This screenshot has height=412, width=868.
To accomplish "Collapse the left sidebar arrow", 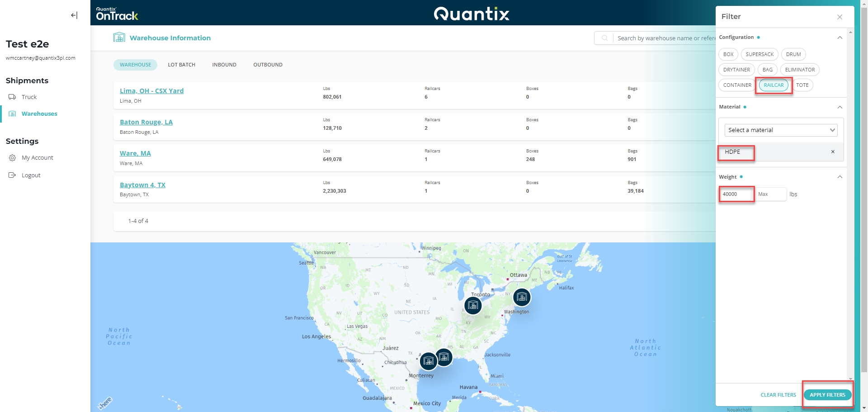I will point(74,15).
